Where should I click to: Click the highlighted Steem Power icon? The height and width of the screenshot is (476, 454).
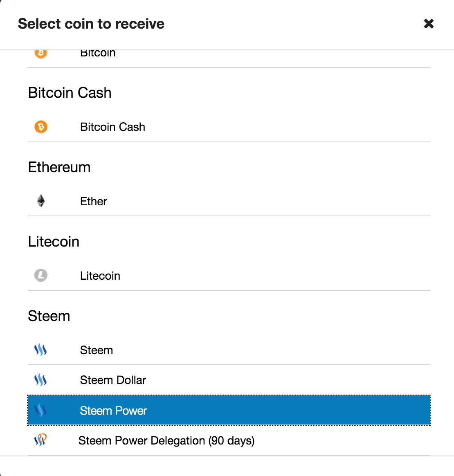point(40,410)
